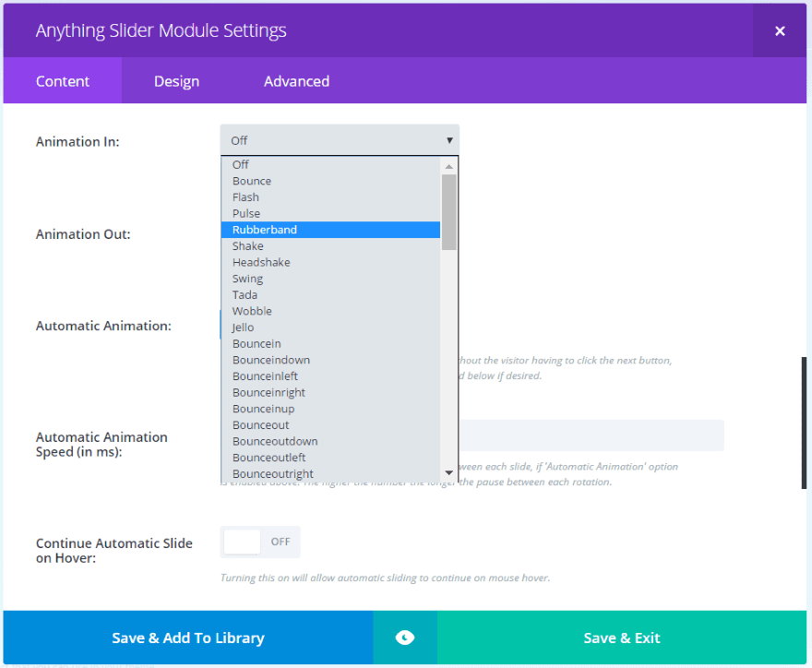Close the module settings with X
The width and height of the screenshot is (812, 668).
pos(780,30)
